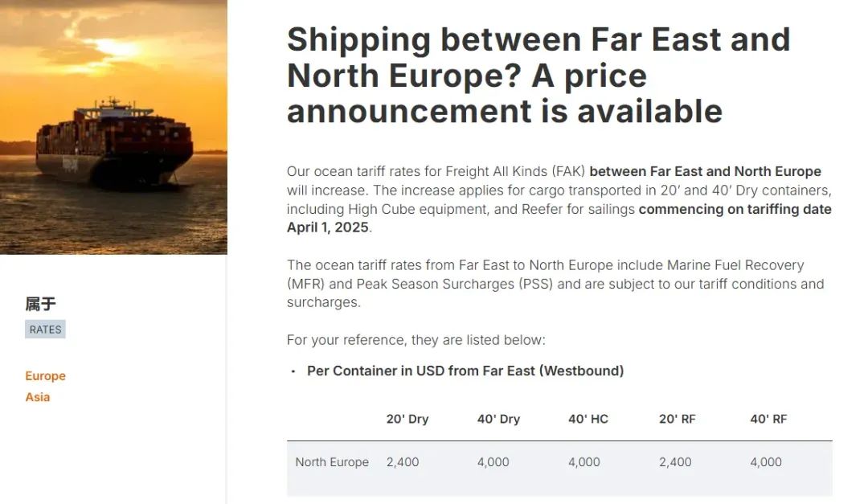This screenshot has width=868, height=504.
Task: Open the Asia region link
Action: [x=38, y=397]
